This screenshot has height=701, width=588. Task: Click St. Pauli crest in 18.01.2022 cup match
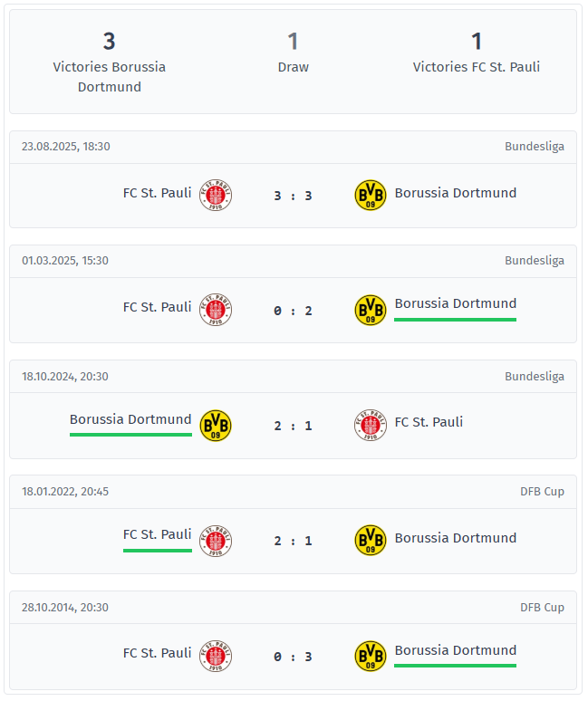(x=216, y=540)
